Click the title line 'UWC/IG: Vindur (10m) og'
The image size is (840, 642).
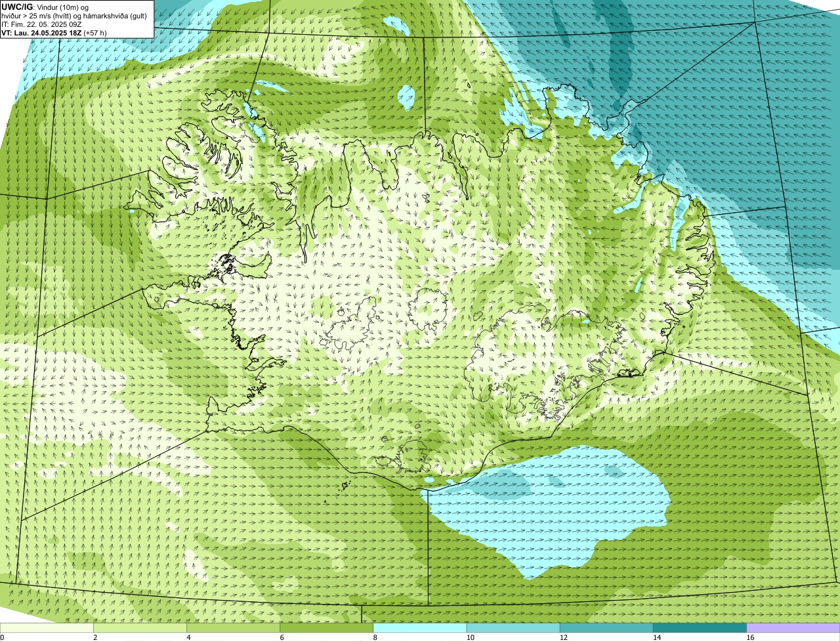tap(45, 7)
